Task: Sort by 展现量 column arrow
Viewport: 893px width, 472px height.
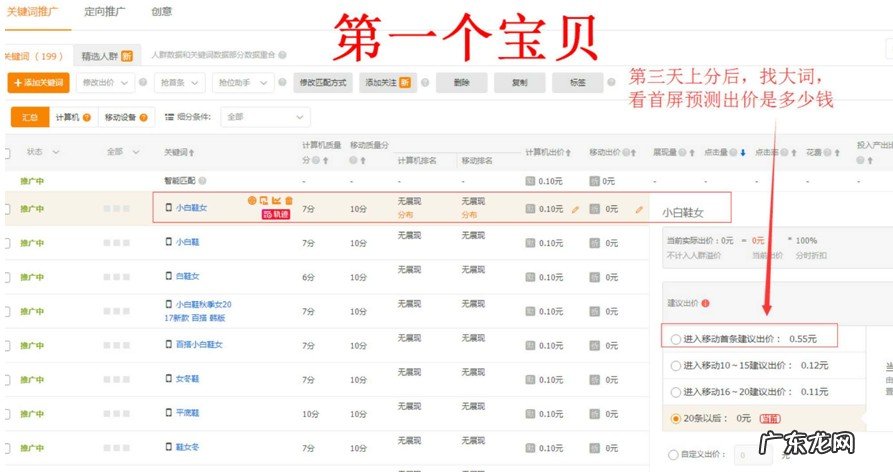Action: 692,153
